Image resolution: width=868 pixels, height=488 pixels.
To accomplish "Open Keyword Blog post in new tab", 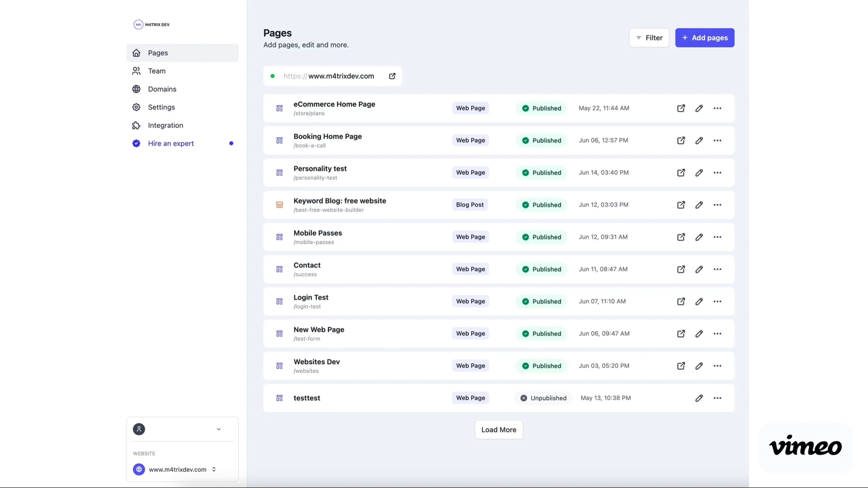I will (681, 205).
